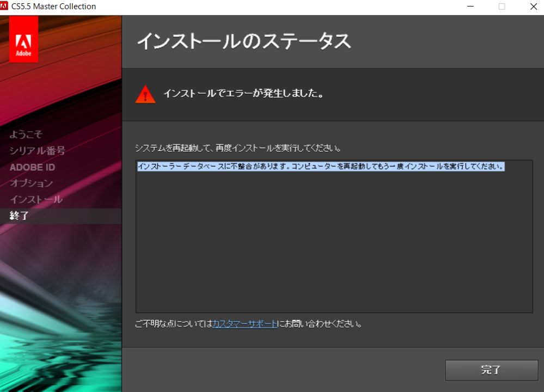Click the Adobe logo in sidebar
The width and height of the screenshot is (544, 392).
pyautogui.click(x=23, y=40)
